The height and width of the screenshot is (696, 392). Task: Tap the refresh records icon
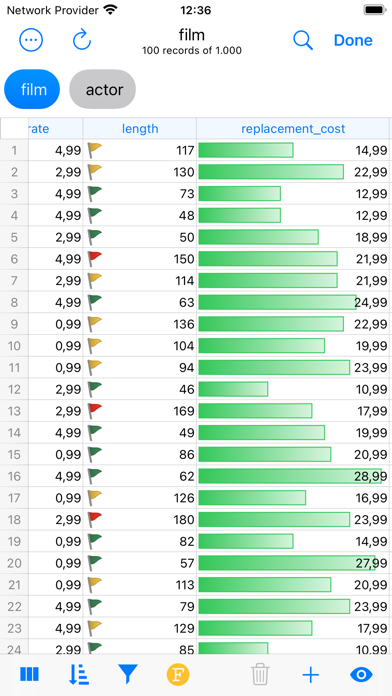click(x=82, y=40)
